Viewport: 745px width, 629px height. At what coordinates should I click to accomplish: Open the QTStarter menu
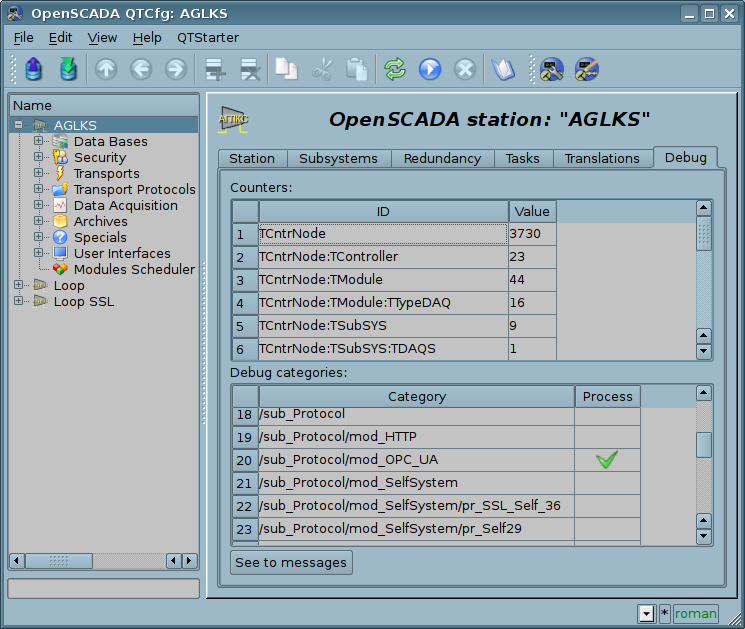click(208, 38)
